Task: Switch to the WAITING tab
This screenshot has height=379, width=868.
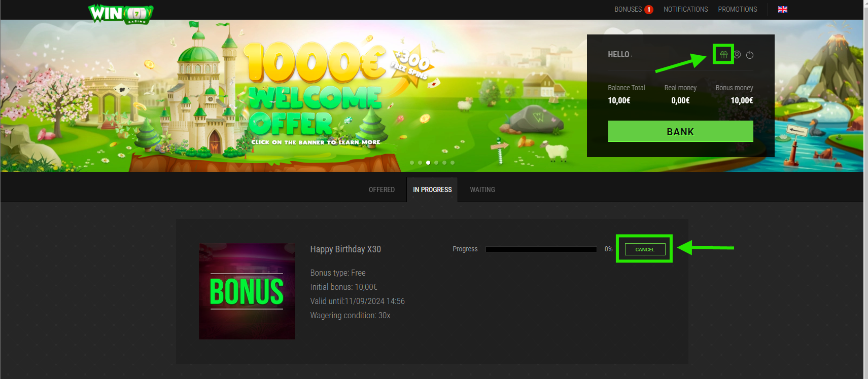Action: [x=482, y=189]
